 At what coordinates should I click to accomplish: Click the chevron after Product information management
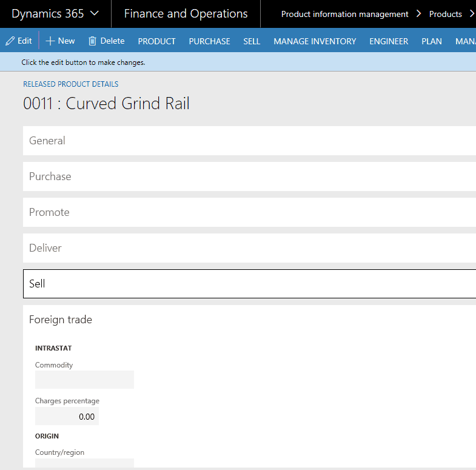coord(418,14)
